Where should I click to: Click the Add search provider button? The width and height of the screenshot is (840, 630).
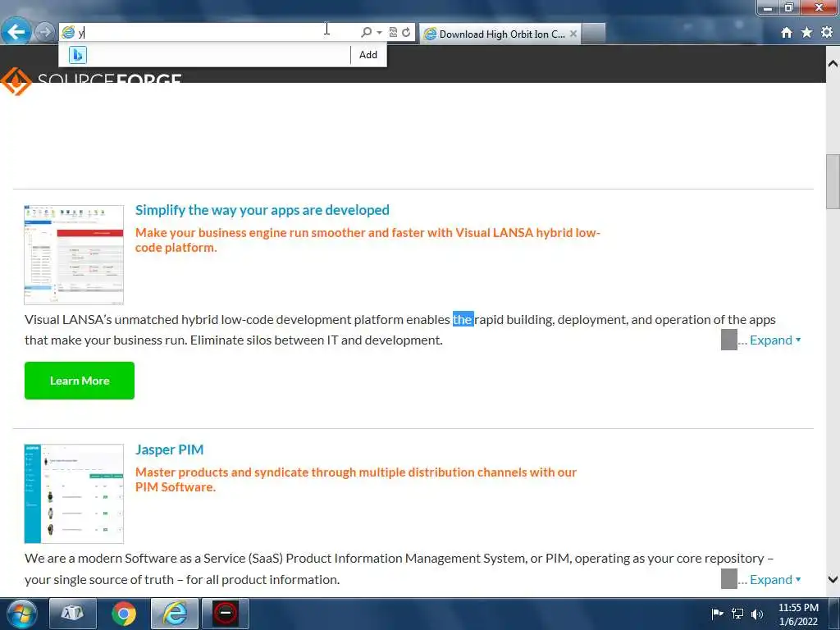point(368,55)
